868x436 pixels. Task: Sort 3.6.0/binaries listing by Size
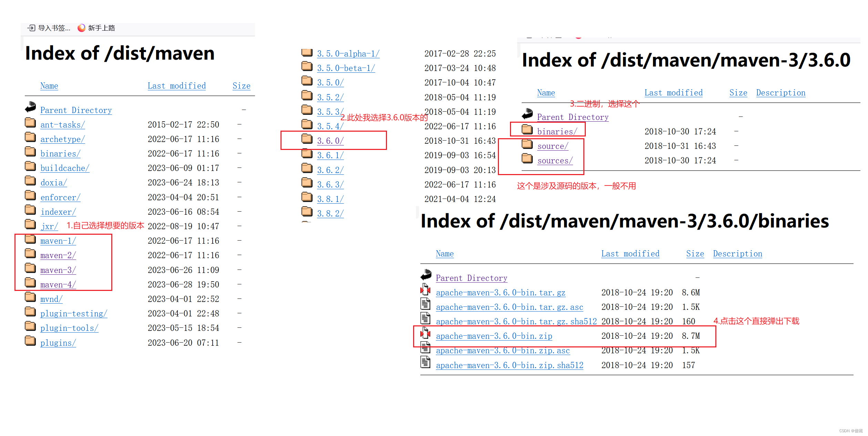695,254
